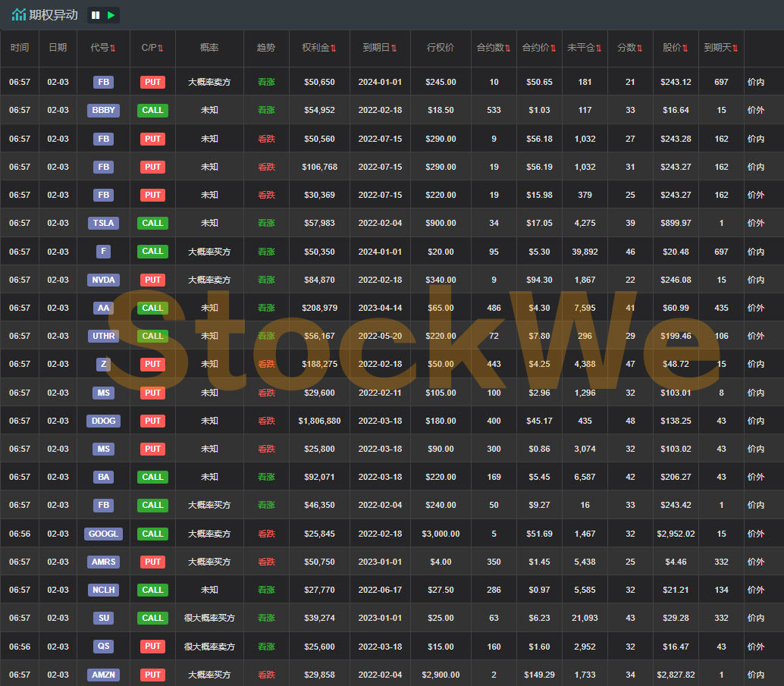The width and height of the screenshot is (784, 686).
Task: Open the TSLA ticker tag
Action: pos(104,223)
